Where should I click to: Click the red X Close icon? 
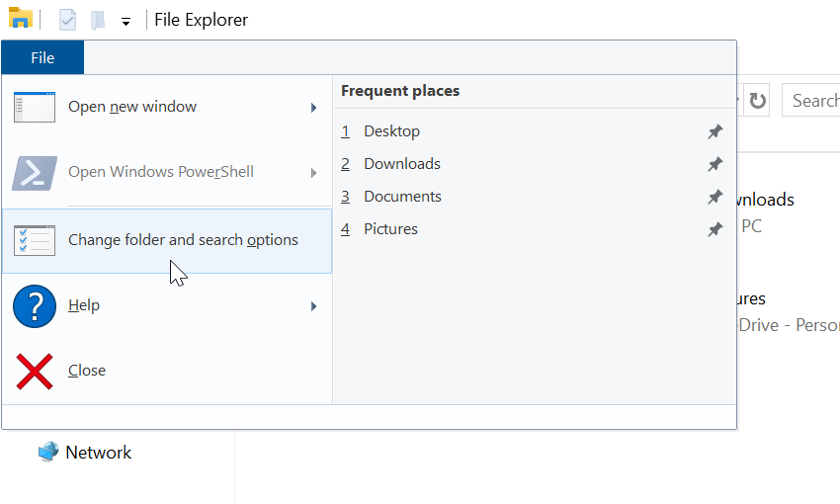pyautogui.click(x=35, y=372)
